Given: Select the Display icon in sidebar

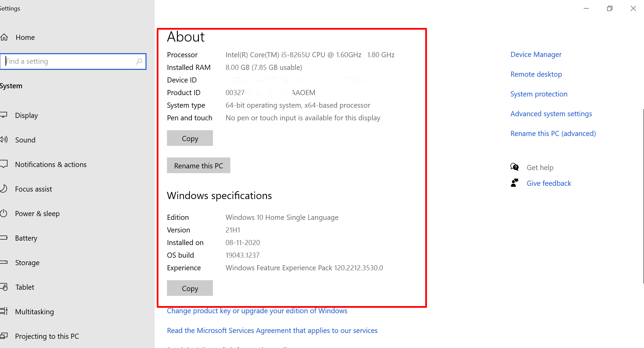Looking at the screenshot, I should [x=5, y=115].
